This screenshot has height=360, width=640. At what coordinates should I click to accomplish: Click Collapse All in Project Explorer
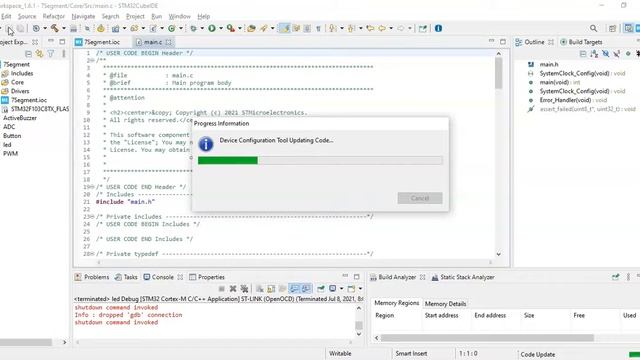tap(28, 53)
